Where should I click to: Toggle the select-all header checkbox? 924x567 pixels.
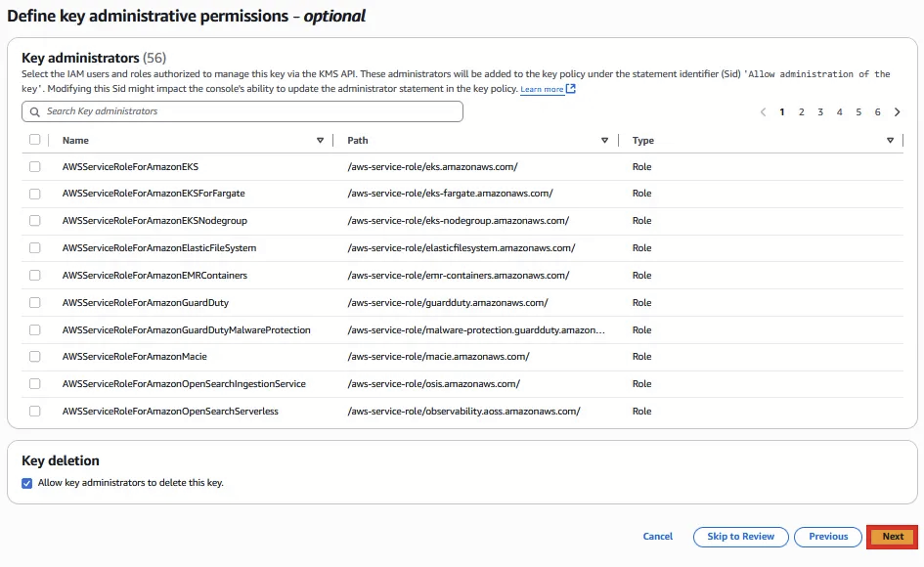[x=35, y=140]
